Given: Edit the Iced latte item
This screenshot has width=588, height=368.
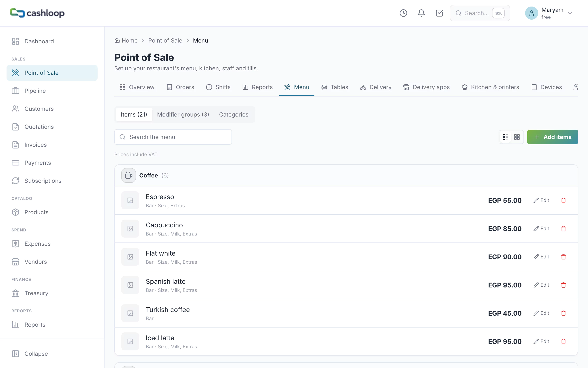Looking at the screenshot, I should [541, 341].
